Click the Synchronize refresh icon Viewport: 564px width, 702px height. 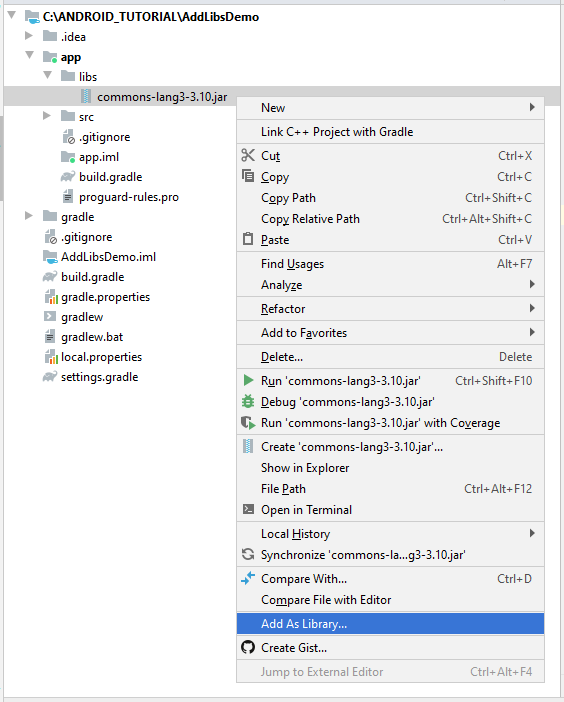click(248, 554)
